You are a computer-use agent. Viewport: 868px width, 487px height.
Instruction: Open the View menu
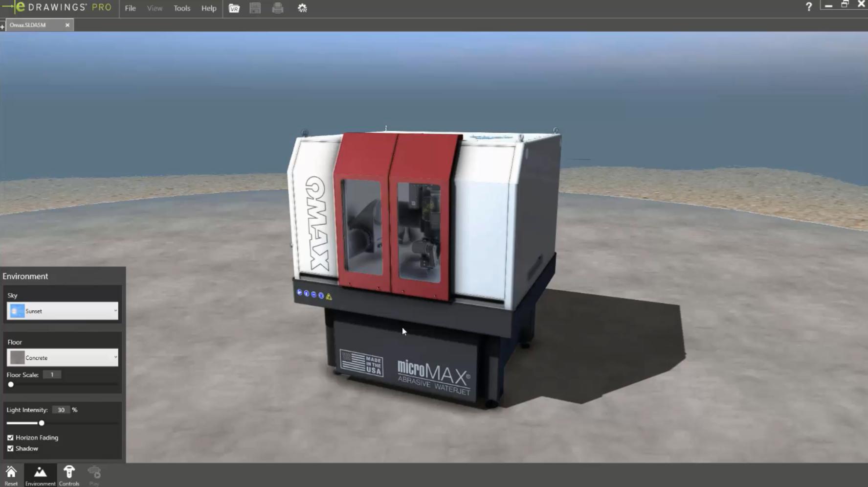(x=155, y=8)
